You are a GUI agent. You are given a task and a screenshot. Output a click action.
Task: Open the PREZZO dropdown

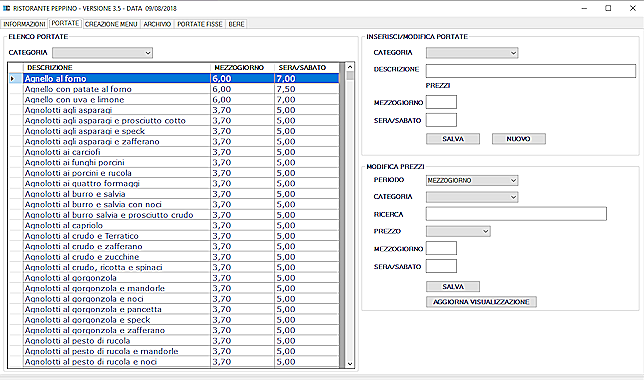point(458,231)
